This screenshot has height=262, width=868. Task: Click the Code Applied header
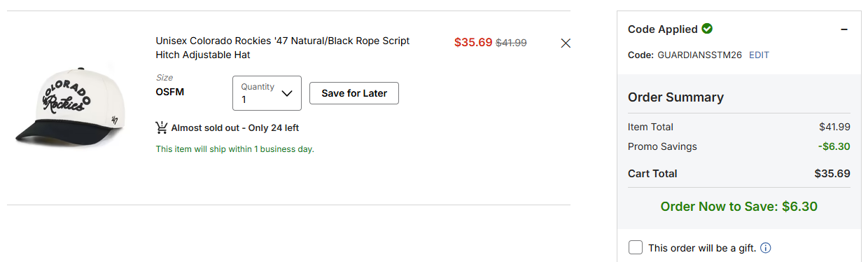click(663, 29)
